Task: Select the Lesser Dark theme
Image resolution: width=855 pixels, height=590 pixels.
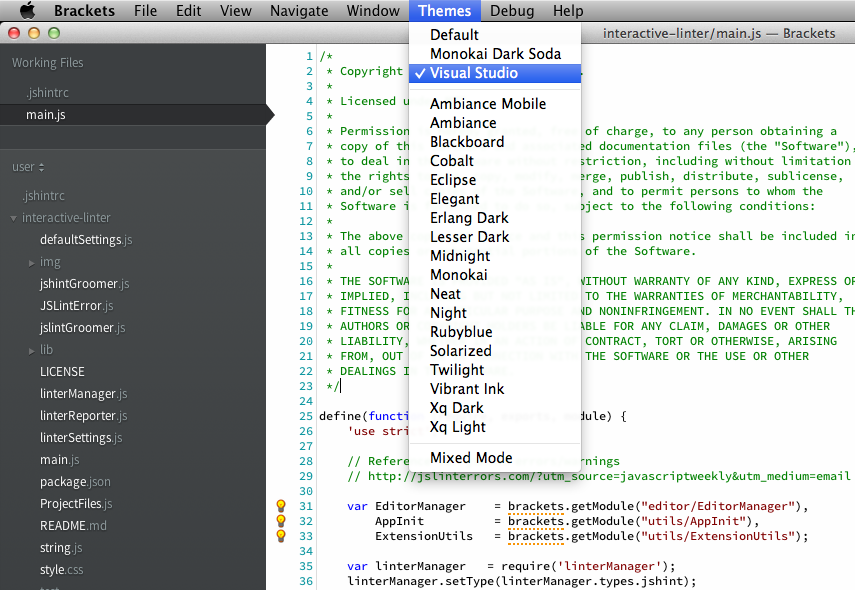Action: click(495, 237)
